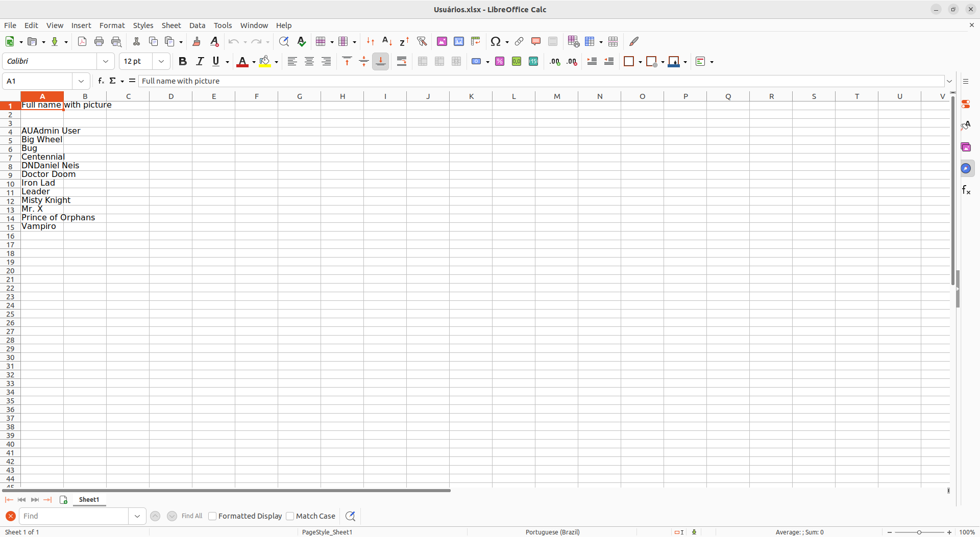This screenshot has width=980, height=537.
Task: Click the Merge and Center Cells icon
Action: coord(423,62)
